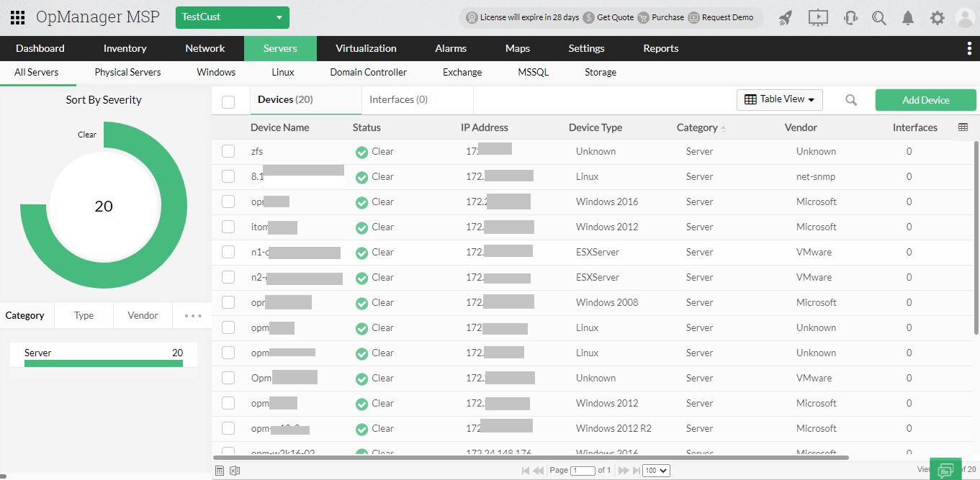This screenshot has height=480, width=980.
Task: Click the 20 total in donut center
Action: tap(104, 207)
